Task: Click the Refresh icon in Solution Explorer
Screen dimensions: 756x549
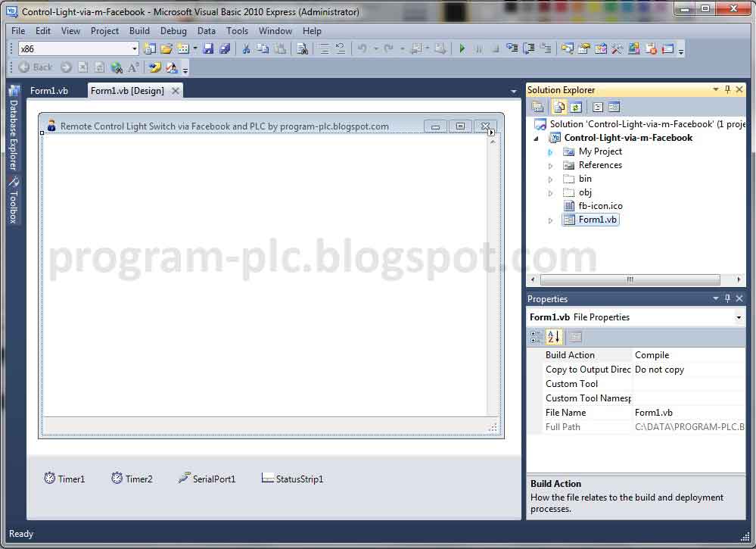Action: (576, 107)
